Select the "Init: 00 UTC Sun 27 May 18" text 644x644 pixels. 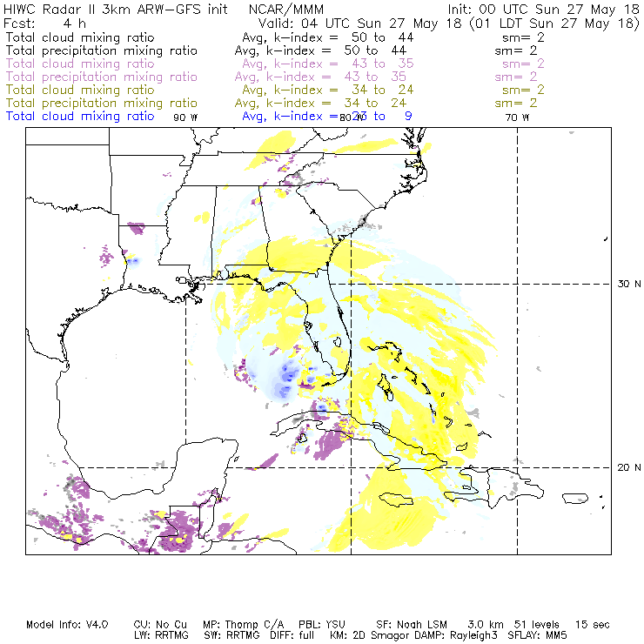pyautogui.click(x=543, y=10)
